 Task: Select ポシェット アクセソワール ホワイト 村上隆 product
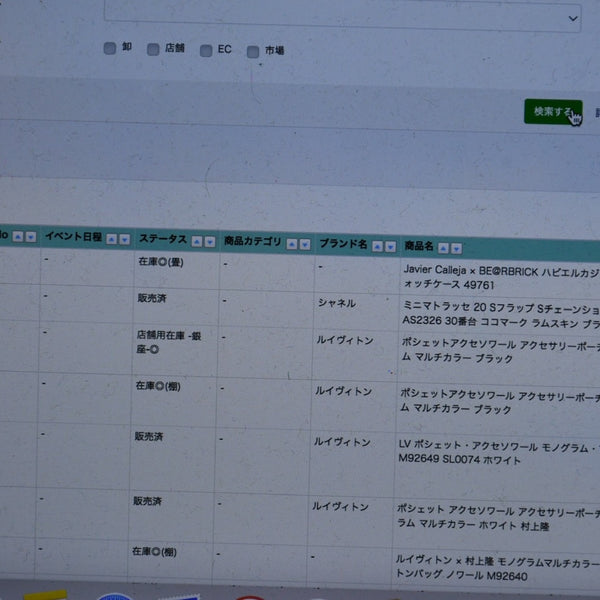(x=497, y=518)
